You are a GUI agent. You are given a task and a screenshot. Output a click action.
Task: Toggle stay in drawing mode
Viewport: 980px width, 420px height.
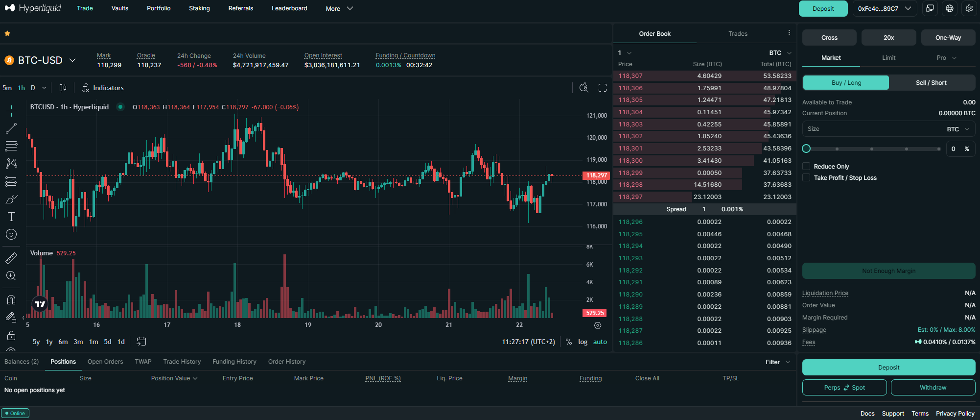pos(11,317)
